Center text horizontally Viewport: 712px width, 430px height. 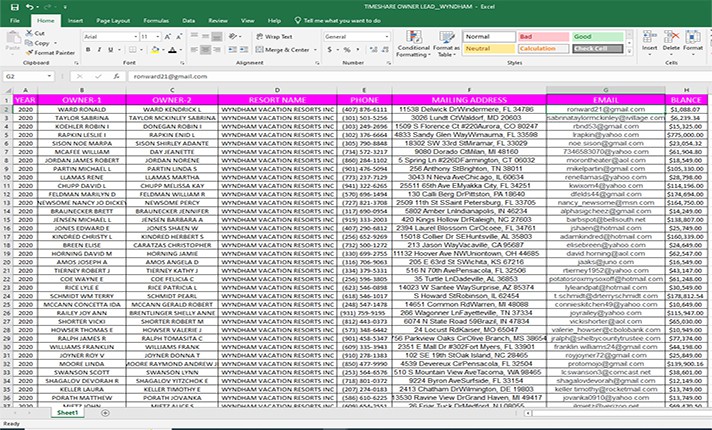pos(205,49)
